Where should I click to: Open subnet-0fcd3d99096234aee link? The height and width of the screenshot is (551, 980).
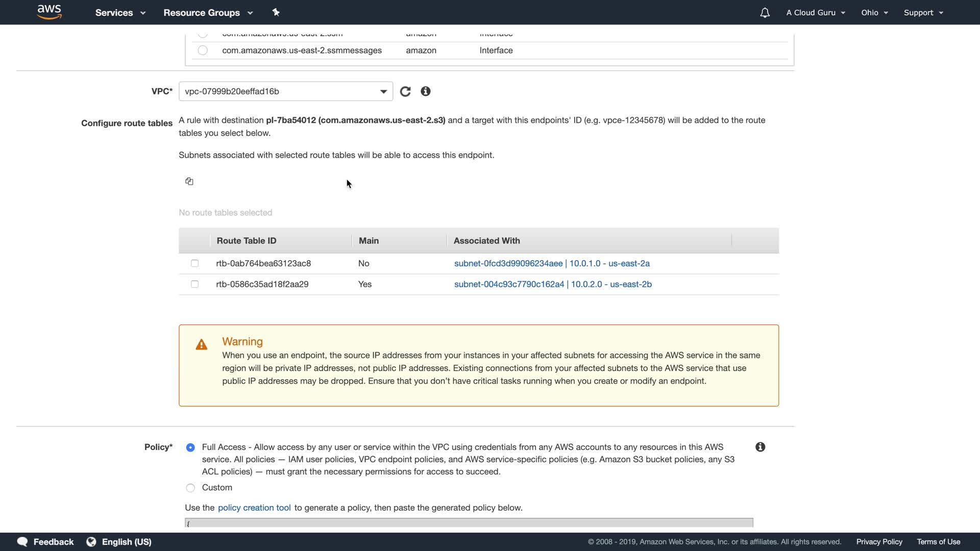[x=508, y=263]
